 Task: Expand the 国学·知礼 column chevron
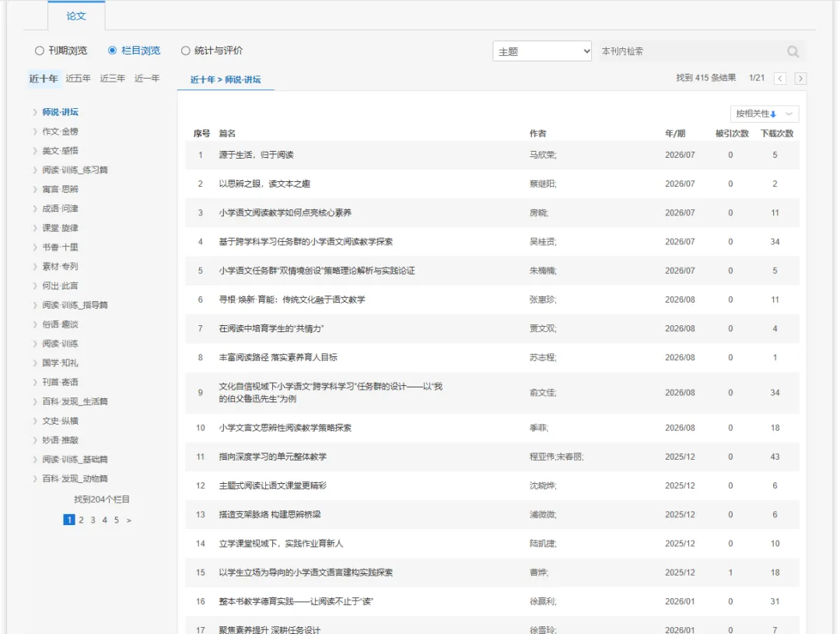pos(35,363)
